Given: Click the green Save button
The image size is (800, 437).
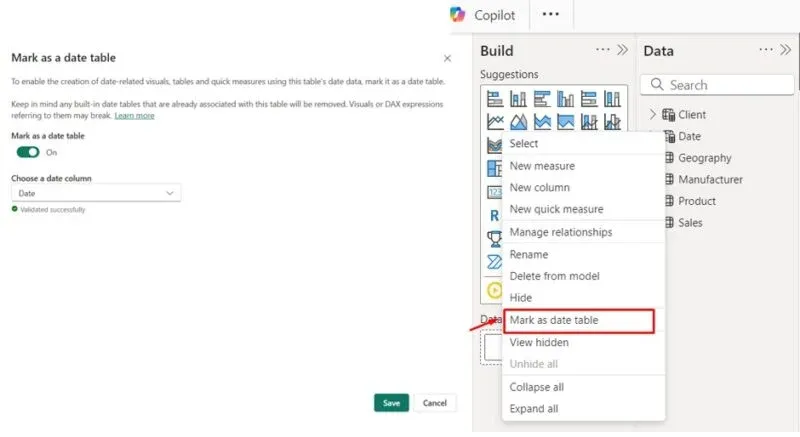Looking at the screenshot, I should click(391, 403).
